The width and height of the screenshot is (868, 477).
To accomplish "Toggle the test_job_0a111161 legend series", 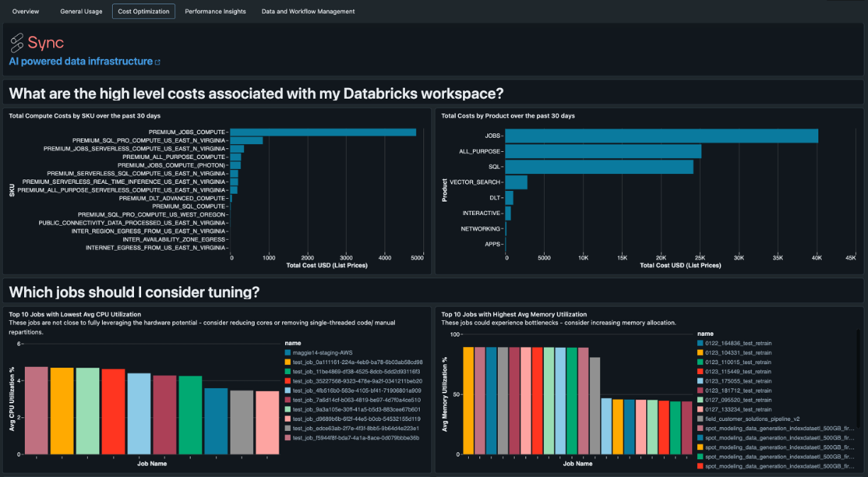I will (x=352, y=362).
